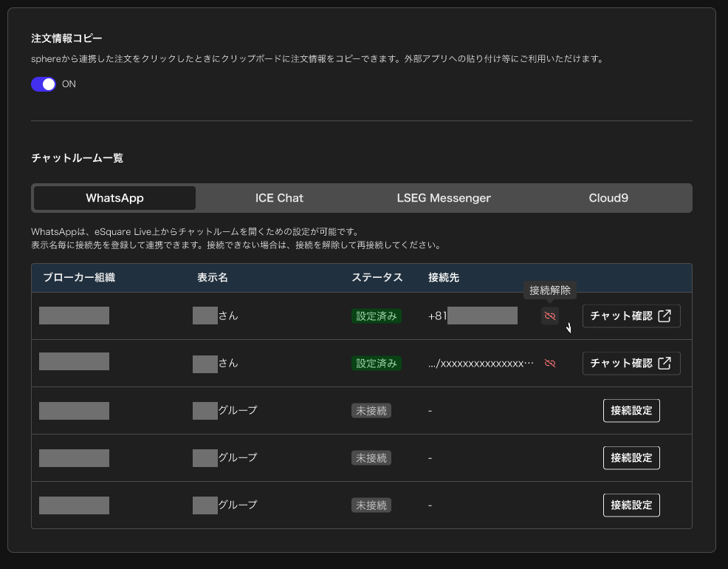Click the …/xxxxxxxxxxxxxxx connection cell
728x569 pixels.
tap(481, 364)
